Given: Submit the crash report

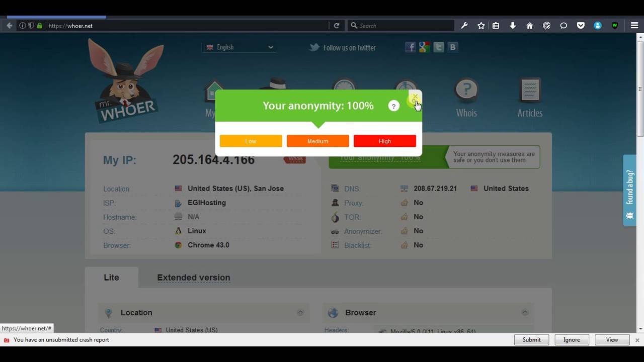Looking at the screenshot, I should [532, 340].
